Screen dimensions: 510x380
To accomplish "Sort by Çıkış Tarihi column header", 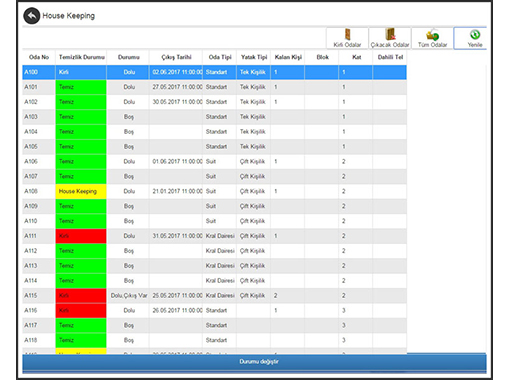I will (x=176, y=57).
